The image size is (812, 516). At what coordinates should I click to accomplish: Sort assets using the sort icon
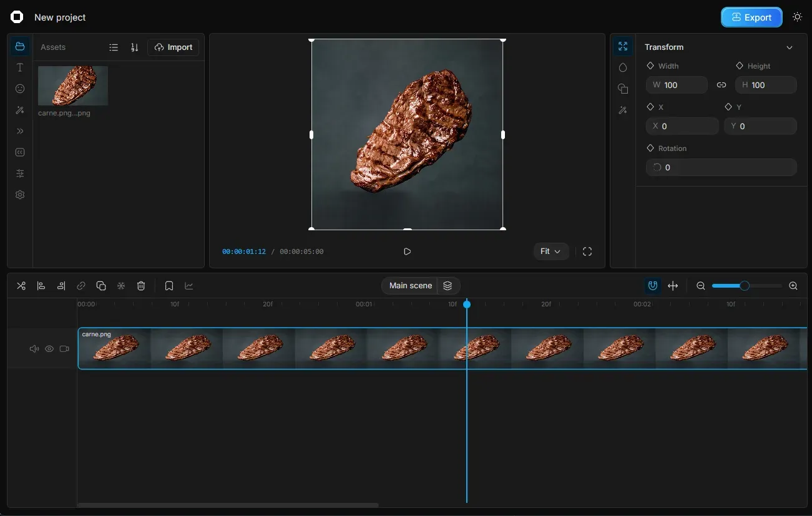[134, 47]
